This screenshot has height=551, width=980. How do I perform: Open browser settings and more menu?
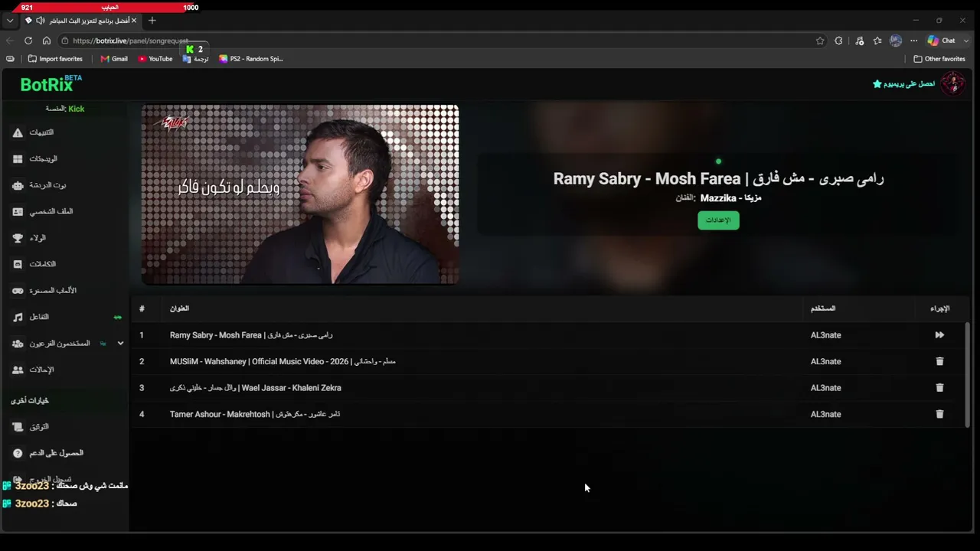point(913,41)
